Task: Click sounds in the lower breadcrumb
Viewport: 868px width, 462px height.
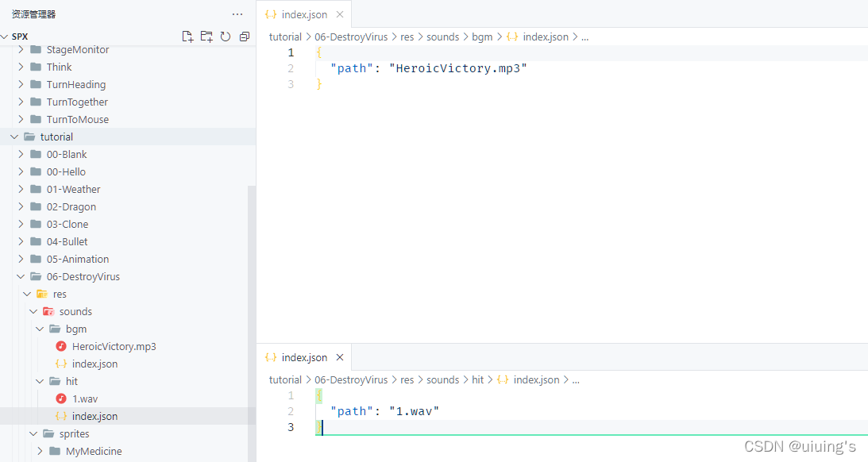Action: (443, 380)
